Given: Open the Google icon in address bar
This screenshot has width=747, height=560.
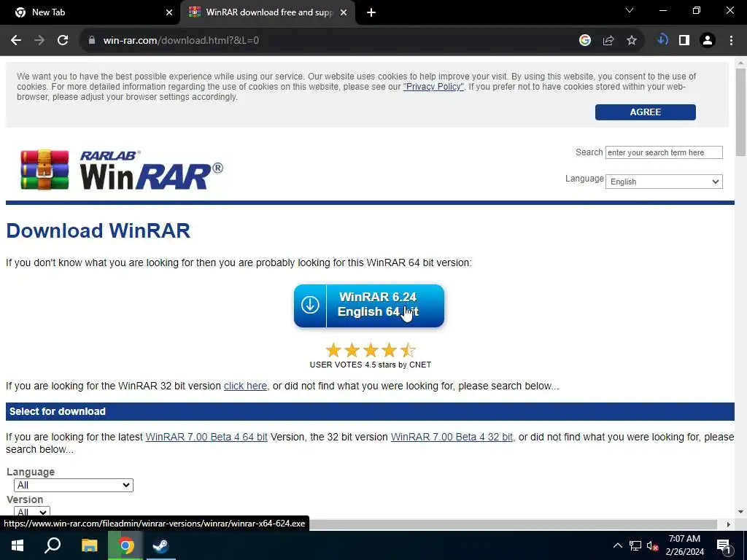Looking at the screenshot, I should pyautogui.click(x=585, y=41).
